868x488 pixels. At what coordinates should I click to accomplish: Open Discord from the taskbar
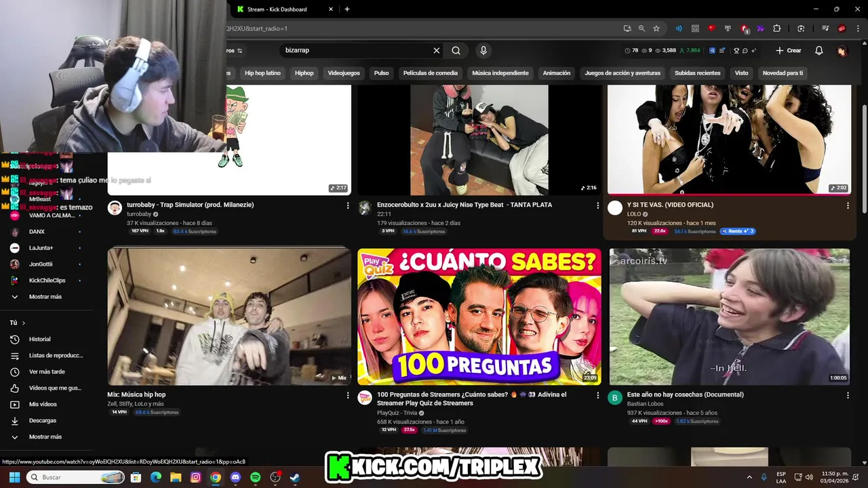(235, 477)
